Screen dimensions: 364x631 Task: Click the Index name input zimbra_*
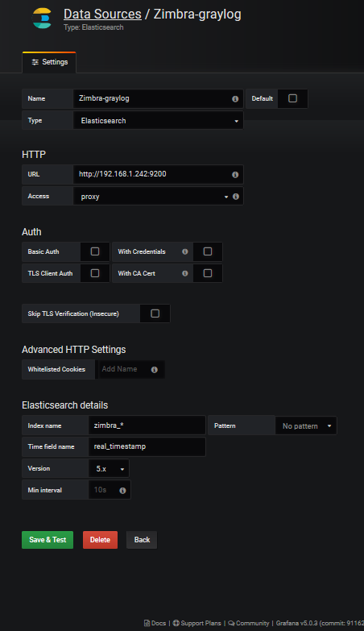coord(147,426)
